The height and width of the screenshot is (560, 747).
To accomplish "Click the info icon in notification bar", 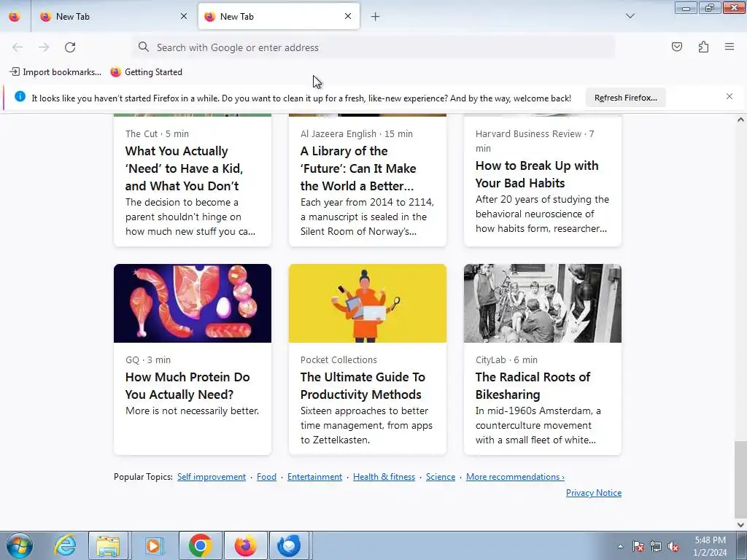I will [20, 97].
